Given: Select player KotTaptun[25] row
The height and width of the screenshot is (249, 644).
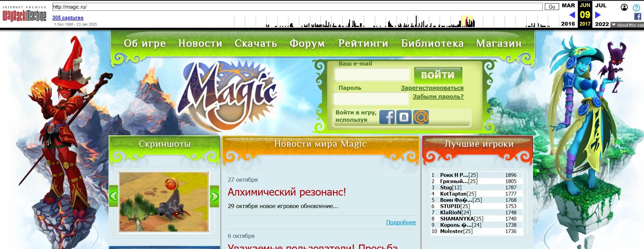Looking at the screenshot, I should (x=476, y=194).
